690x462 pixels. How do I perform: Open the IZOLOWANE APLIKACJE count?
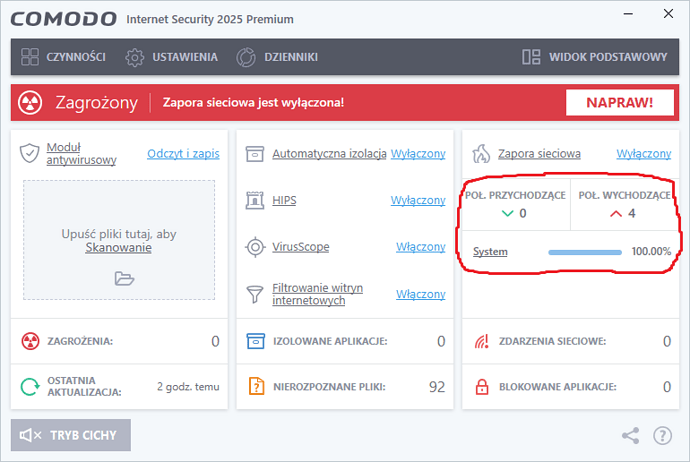click(x=441, y=341)
